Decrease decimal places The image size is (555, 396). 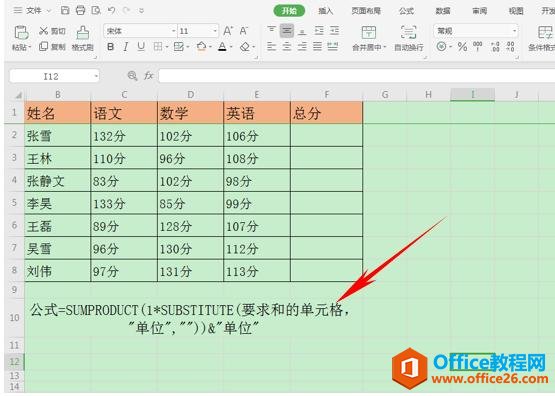[x=510, y=46]
